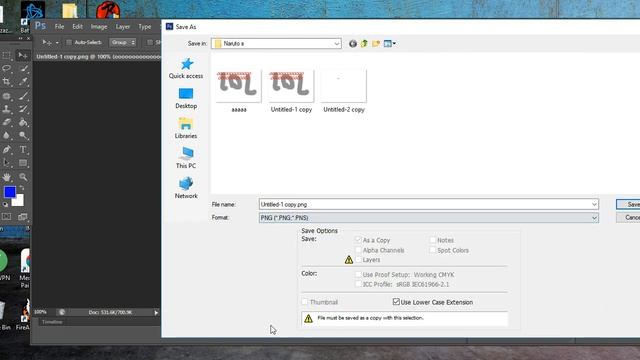
Task: Change screen mode icon in toolbox
Action: point(23,217)
